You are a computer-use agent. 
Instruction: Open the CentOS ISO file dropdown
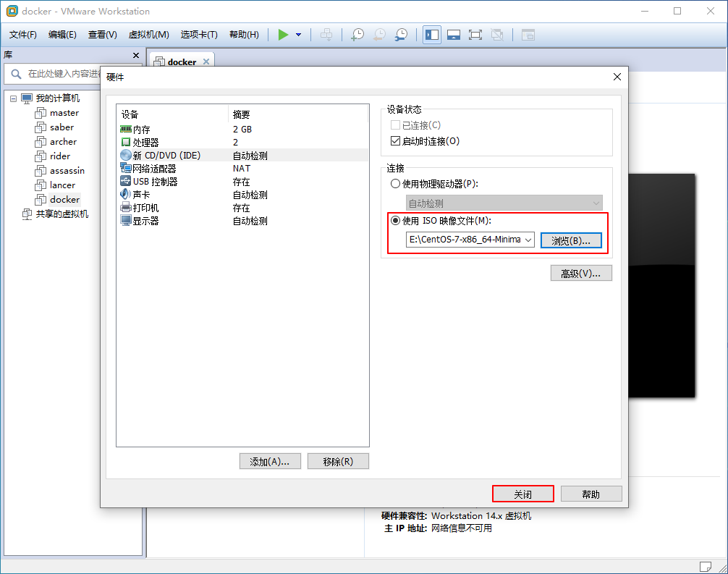click(x=530, y=240)
